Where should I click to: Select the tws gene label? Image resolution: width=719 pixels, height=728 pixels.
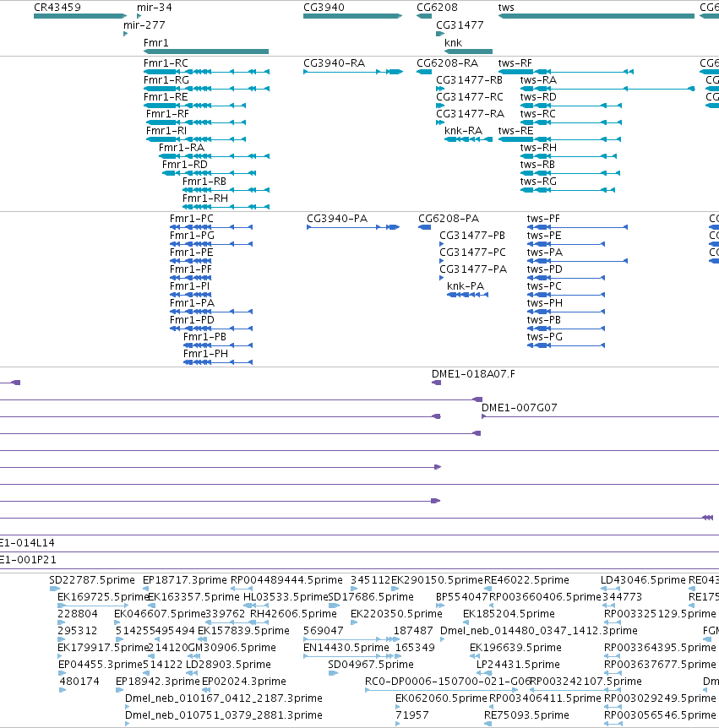coord(506,8)
